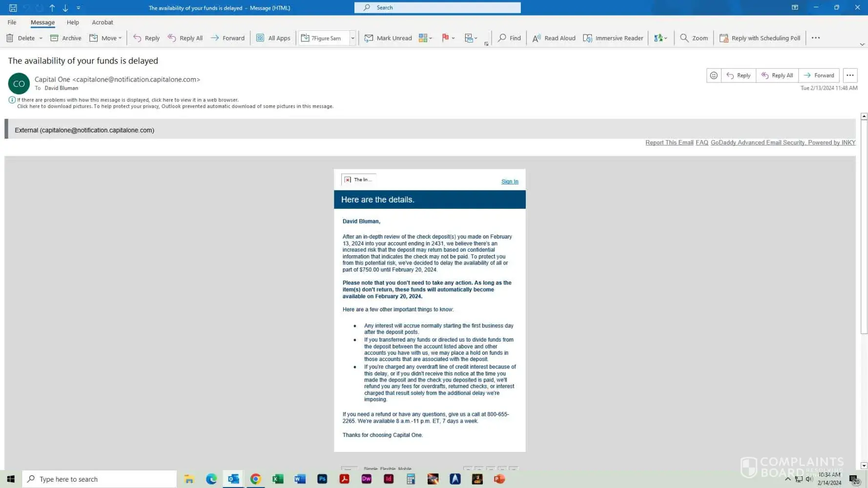Open the Quick Access Toolbar customize arrow
The height and width of the screenshot is (488, 868).
click(79, 8)
